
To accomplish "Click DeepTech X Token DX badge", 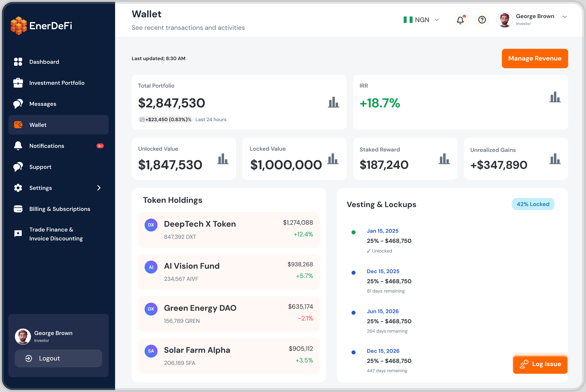I will pos(151,225).
